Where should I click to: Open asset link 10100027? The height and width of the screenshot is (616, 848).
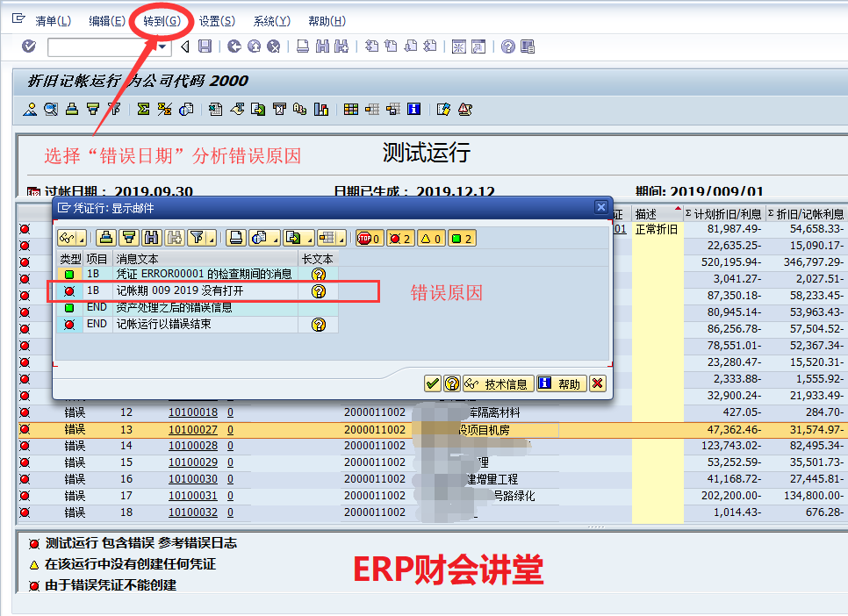[x=192, y=430]
